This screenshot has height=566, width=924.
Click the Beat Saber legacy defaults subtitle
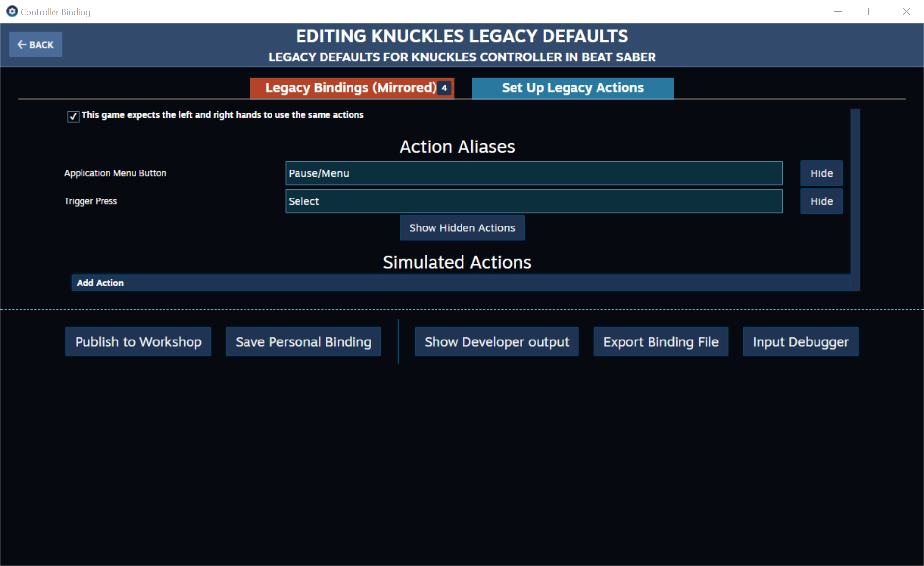click(462, 57)
